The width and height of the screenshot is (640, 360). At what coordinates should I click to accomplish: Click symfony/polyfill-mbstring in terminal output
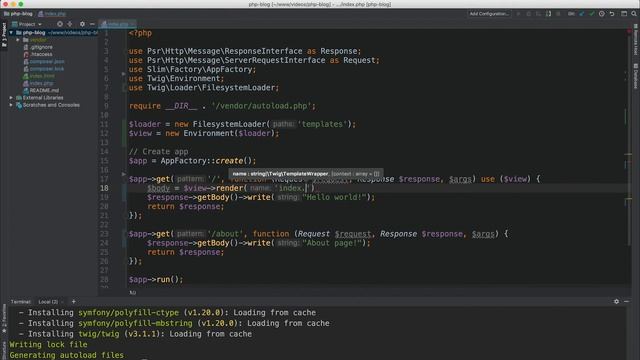coord(135,323)
